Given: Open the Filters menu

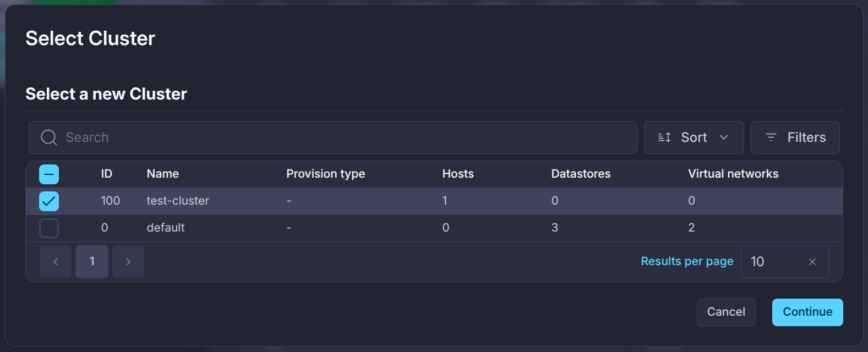Looking at the screenshot, I should tap(795, 137).
